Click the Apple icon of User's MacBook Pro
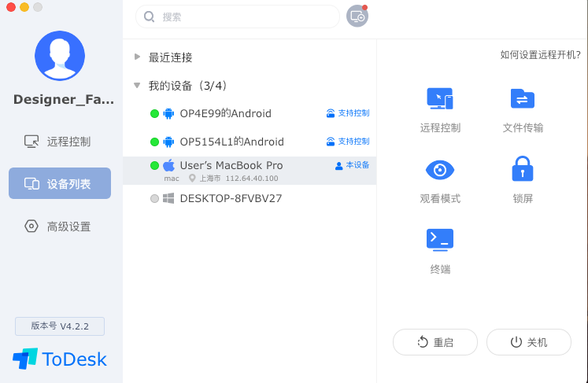Screen dimensions: 588x383 [168, 165]
